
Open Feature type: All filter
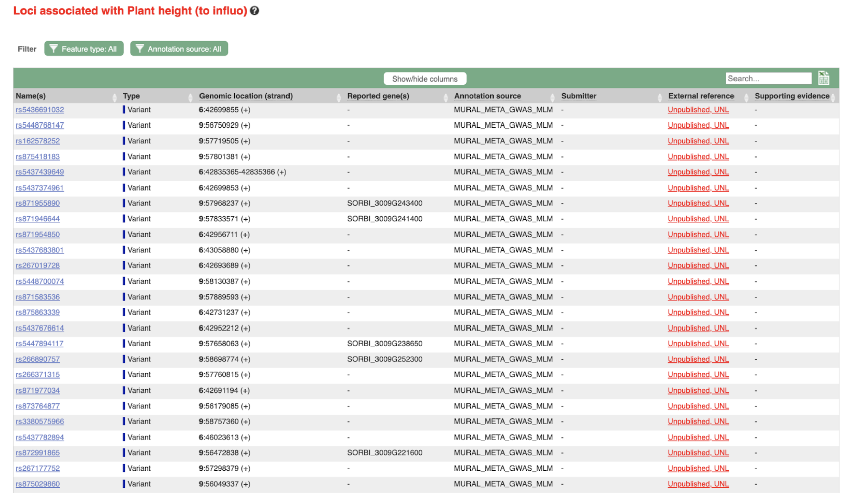point(84,49)
